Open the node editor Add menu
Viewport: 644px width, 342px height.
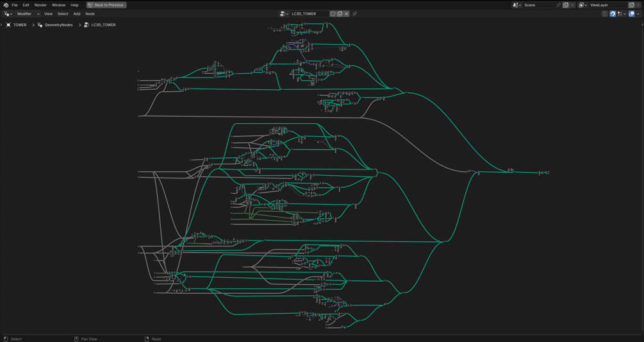click(77, 13)
